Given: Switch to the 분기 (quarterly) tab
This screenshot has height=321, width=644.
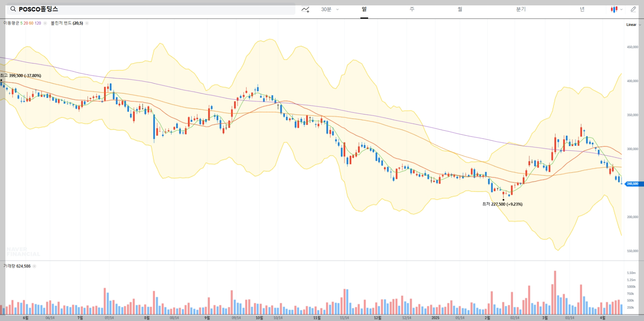Looking at the screenshot, I should pyautogui.click(x=521, y=9).
